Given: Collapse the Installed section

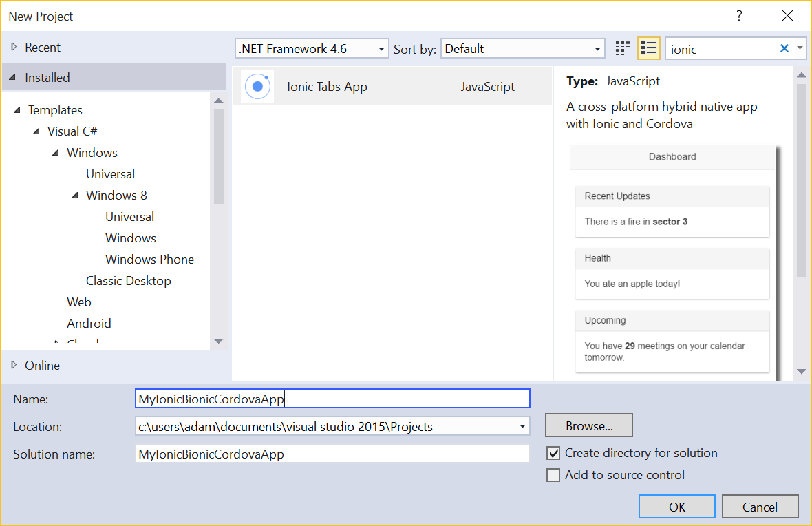Looking at the screenshot, I should [x=13, y=77].
